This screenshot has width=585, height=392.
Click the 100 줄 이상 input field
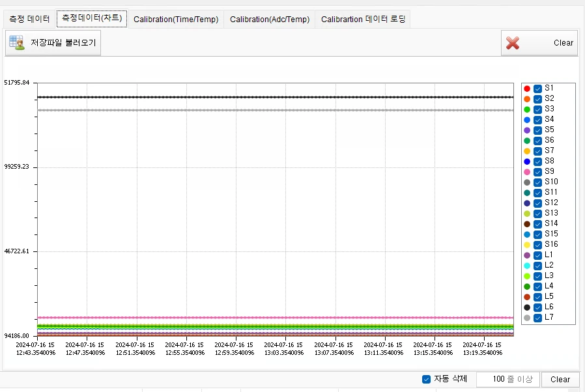point(507,380)
